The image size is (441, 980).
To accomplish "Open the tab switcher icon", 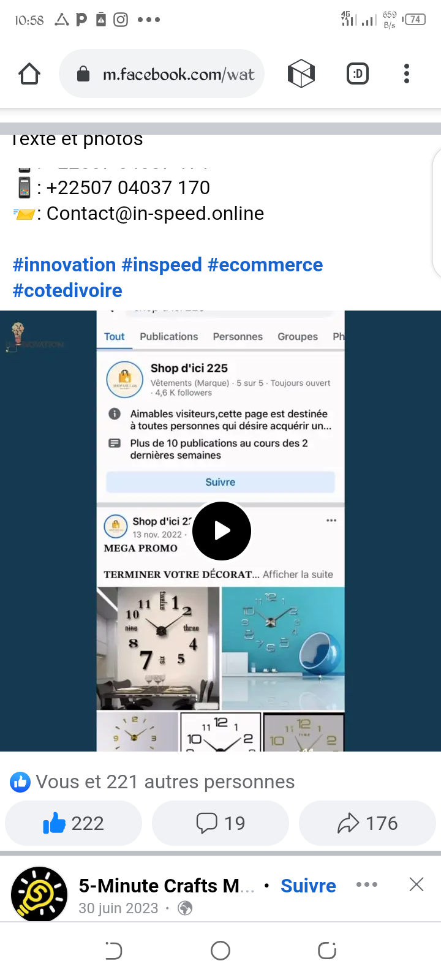I will point(358,74).
